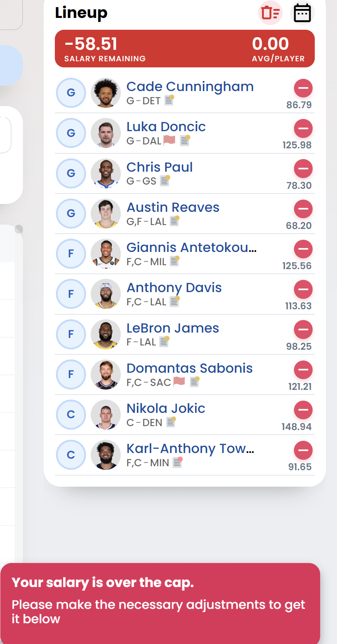Open Cade Cunningham's player profile link
The width and height of the screenshot is (337, 644).
(x=190, y=87)
